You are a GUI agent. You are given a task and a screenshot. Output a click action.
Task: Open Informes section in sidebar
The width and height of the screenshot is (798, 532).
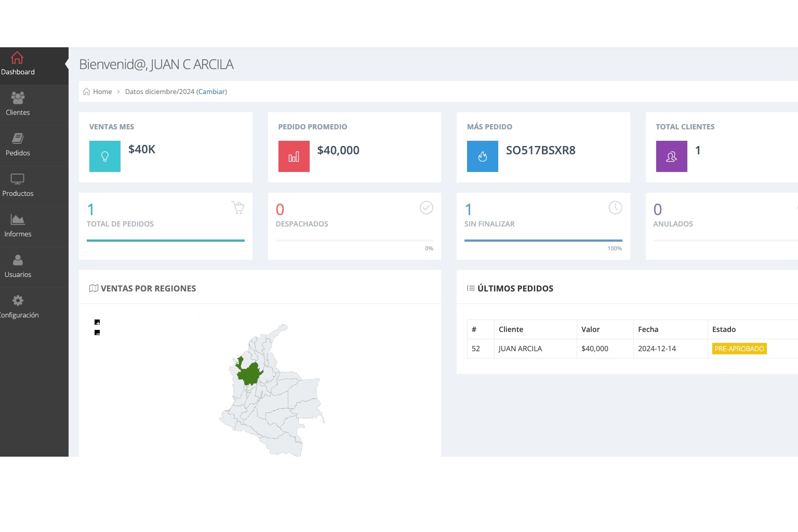[x=18, y=227]
